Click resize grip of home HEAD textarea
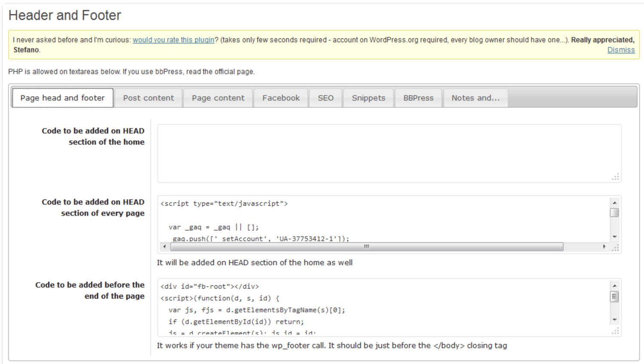This screenshot has height=364, width=644. click(x=616, y=177)
